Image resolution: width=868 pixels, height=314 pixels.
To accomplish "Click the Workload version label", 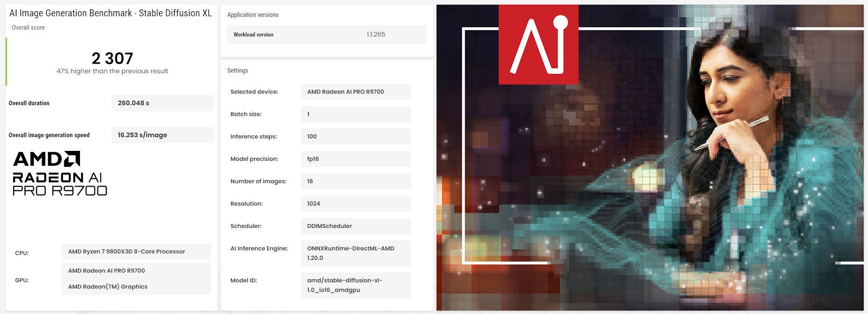I will 253,35.
